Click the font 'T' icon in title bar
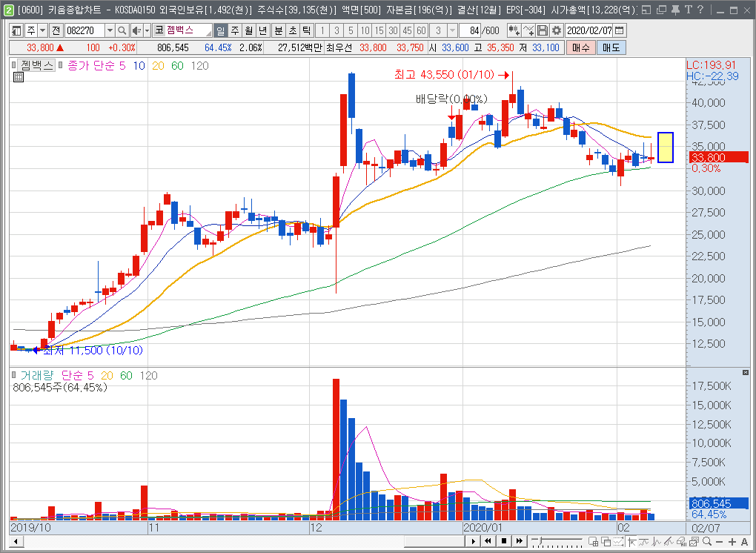The width and height of the screenshot is (756, 553). click(688, 10)
